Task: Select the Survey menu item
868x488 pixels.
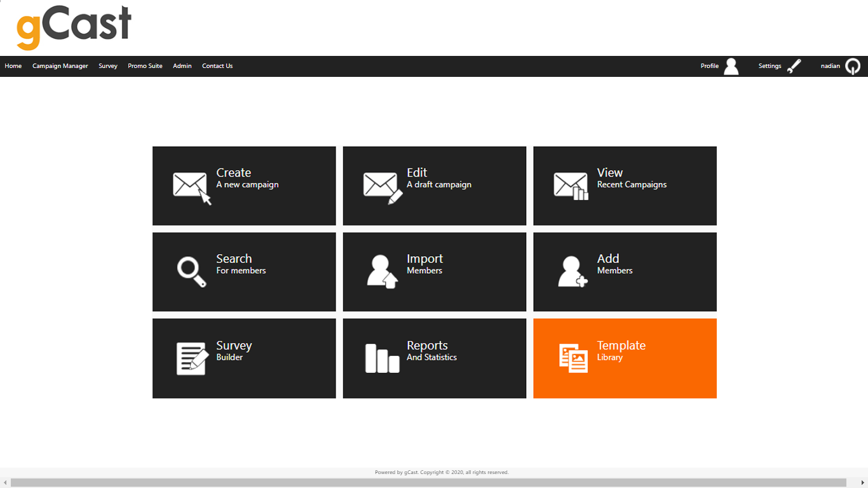Action: point(108,66)
